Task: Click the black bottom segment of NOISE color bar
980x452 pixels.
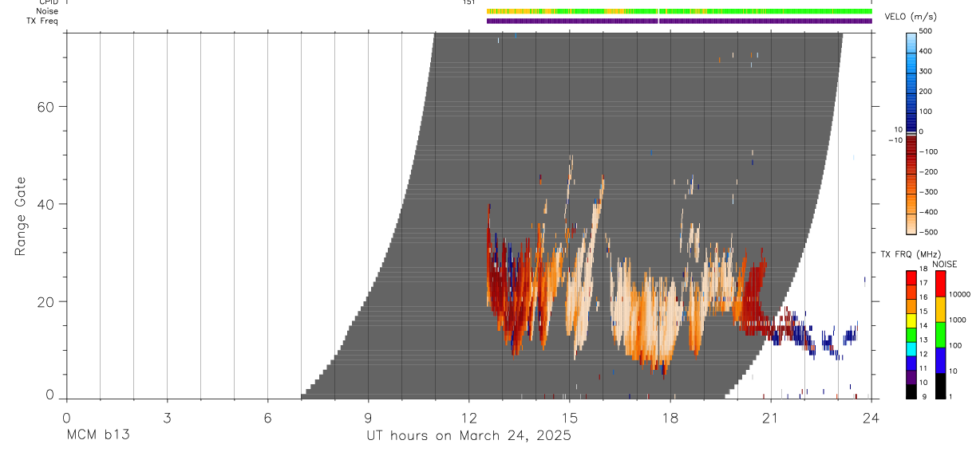Action: 940,385
